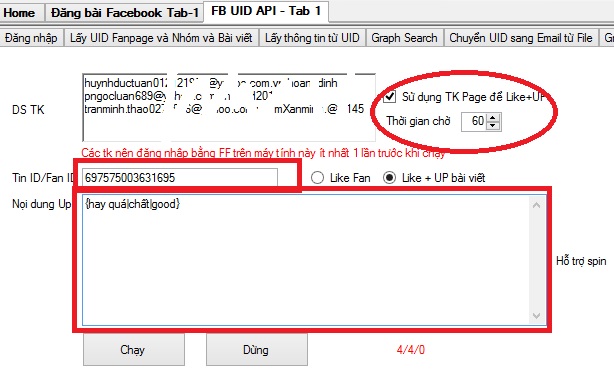Increase wait time with up arrow

493,118
